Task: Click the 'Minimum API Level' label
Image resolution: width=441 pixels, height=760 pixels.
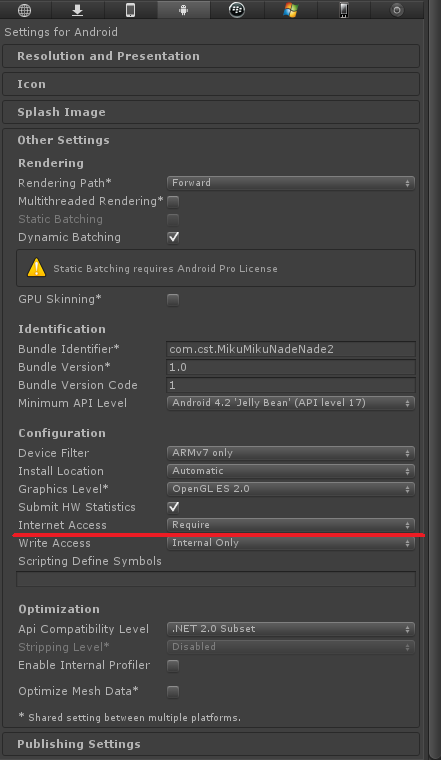Action: point(73,403)
